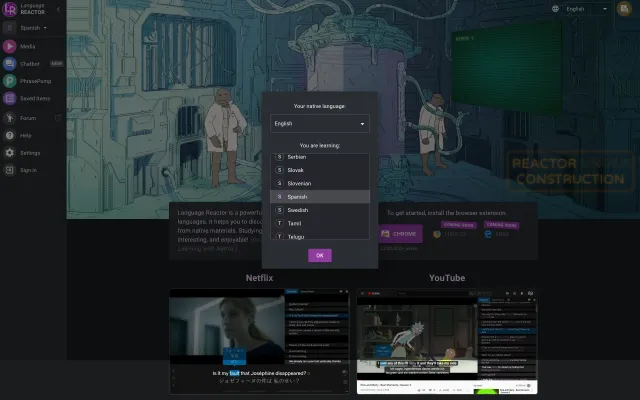This screenshot has width=640, height=400.
Task: Click the Forum icon in sidebar
Action: (9, 118)
